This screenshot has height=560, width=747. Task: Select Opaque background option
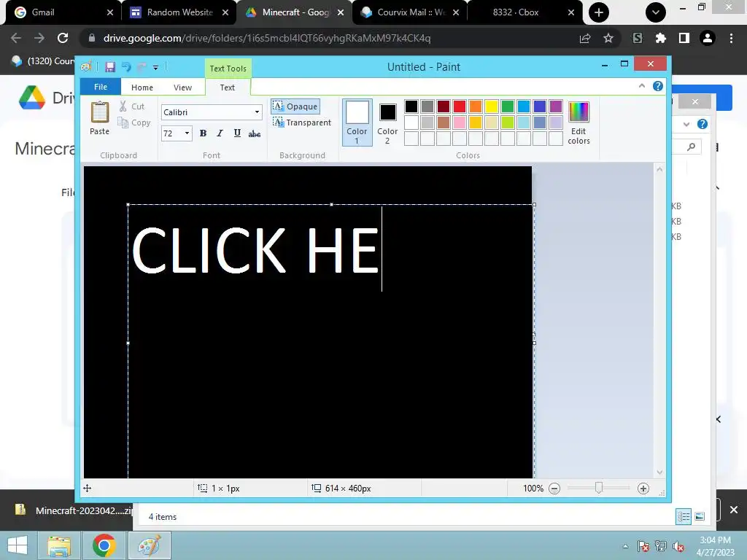pos(295,106)
